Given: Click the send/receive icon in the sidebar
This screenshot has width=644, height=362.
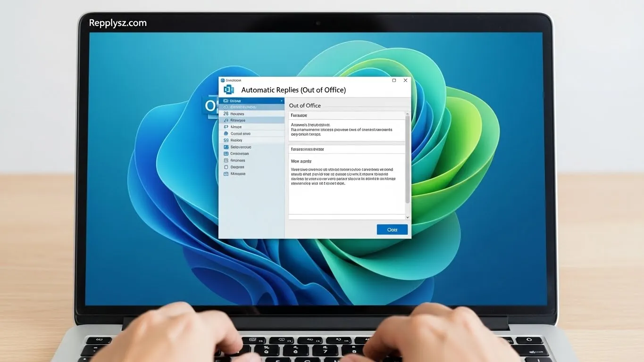Looking at the screenshot, I should 226,147.
